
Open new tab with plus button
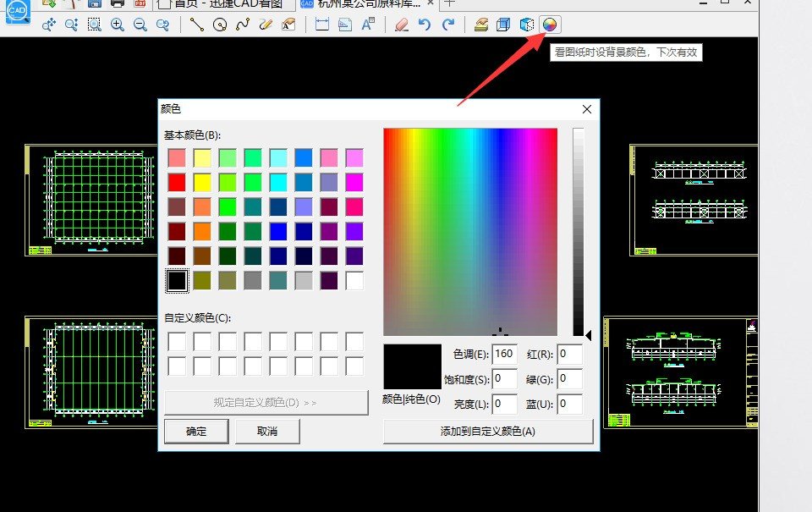click(x=450, y=4)
